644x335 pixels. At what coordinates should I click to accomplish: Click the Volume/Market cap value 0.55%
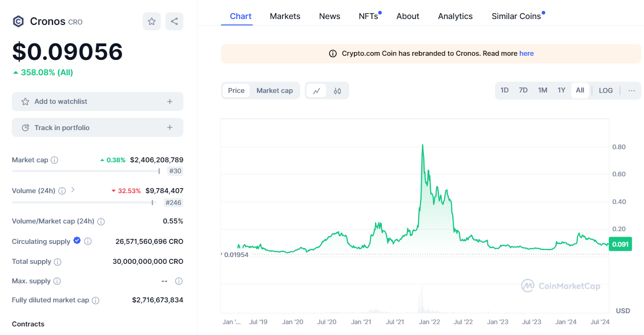pyautogui.click(x=173, y=221)
